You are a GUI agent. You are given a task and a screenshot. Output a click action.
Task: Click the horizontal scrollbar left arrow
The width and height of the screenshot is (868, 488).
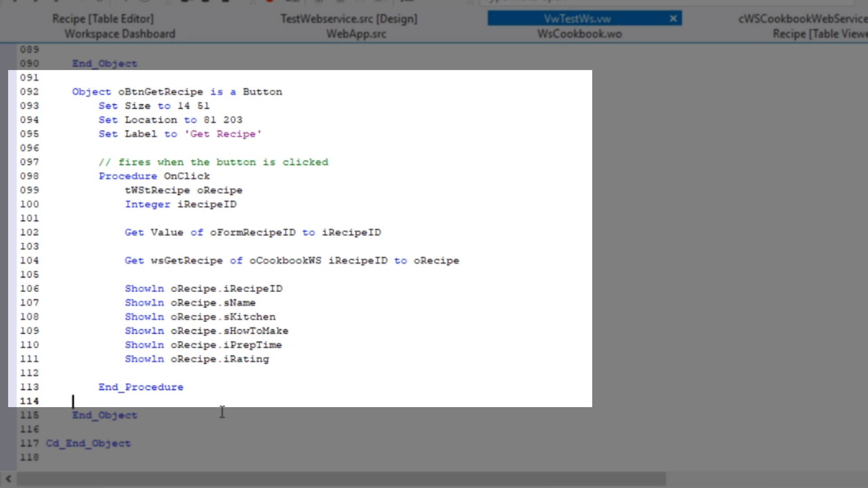[8, 479]
